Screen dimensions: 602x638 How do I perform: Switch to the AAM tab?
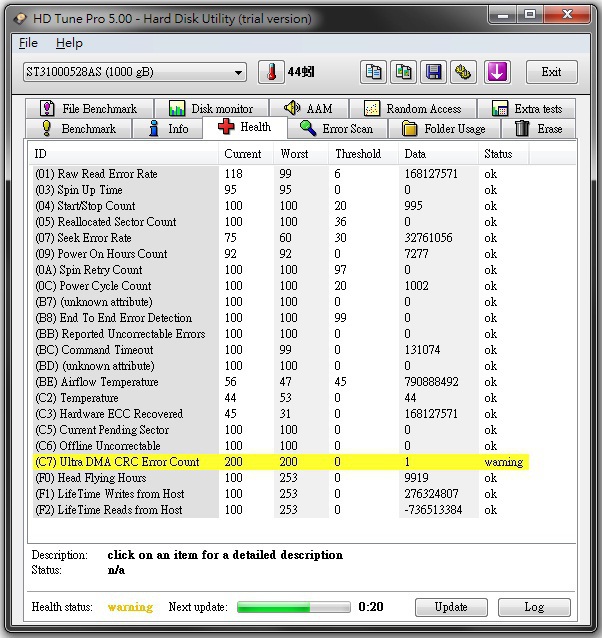(x=308, y=109)
